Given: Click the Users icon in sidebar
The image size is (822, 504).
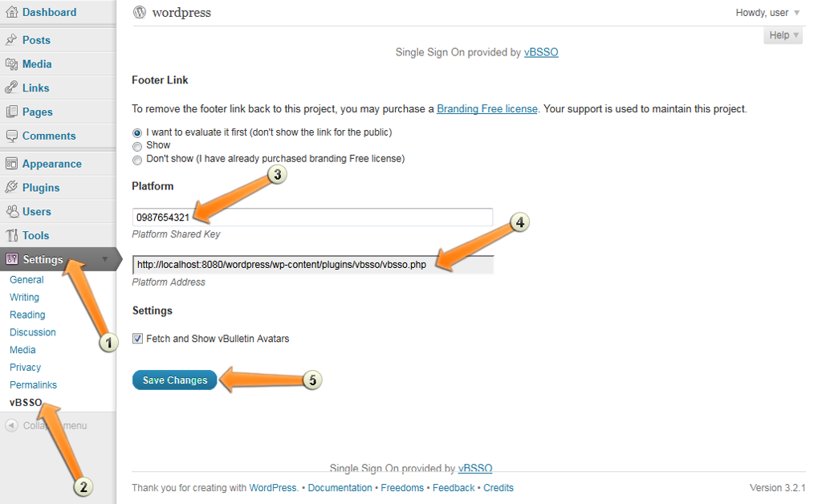Looking at the screenshot, I should point(11,211).
